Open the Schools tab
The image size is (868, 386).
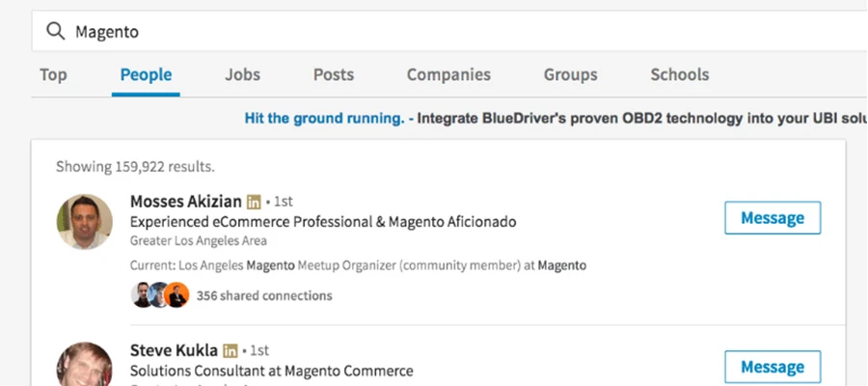coord(679,74)
